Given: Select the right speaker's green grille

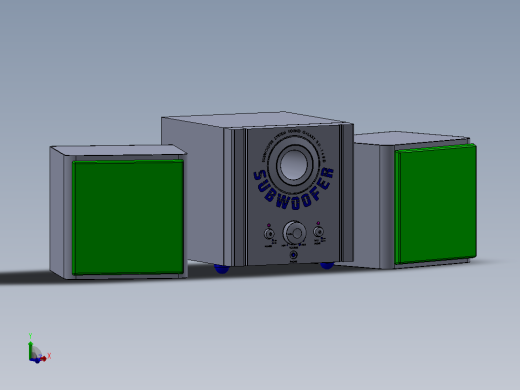Looking at the screenshot, I should (x=435, y=204).
